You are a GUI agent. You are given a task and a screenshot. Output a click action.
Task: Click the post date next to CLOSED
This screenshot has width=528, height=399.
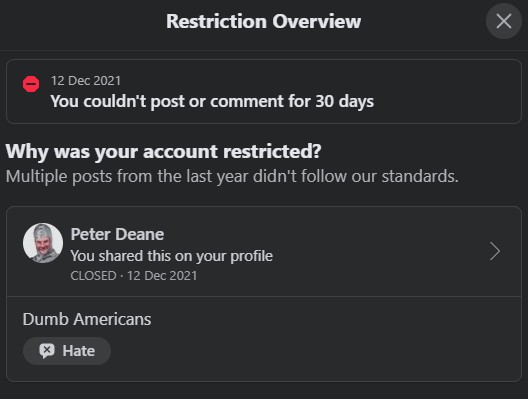(x=162, y=276)
